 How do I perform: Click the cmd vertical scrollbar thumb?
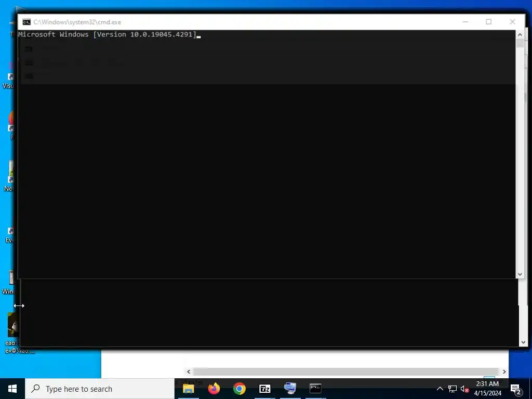pyautogui.click(x=520, y=43)
